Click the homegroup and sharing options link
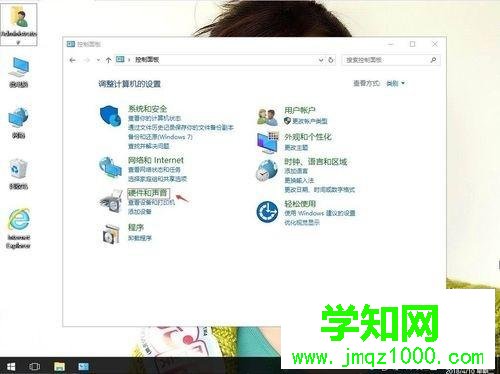Screen dimensions: 500x374 tap(158, 179)
